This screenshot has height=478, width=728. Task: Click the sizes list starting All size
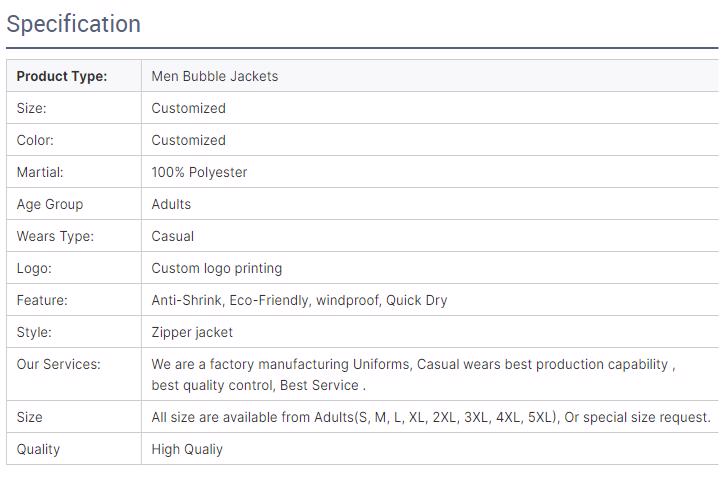tap(431, 417)
